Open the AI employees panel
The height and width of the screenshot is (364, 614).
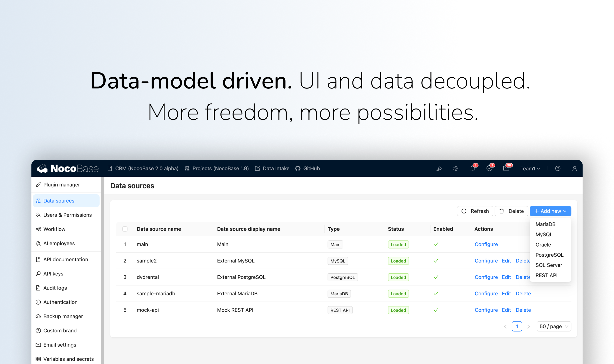59,243
